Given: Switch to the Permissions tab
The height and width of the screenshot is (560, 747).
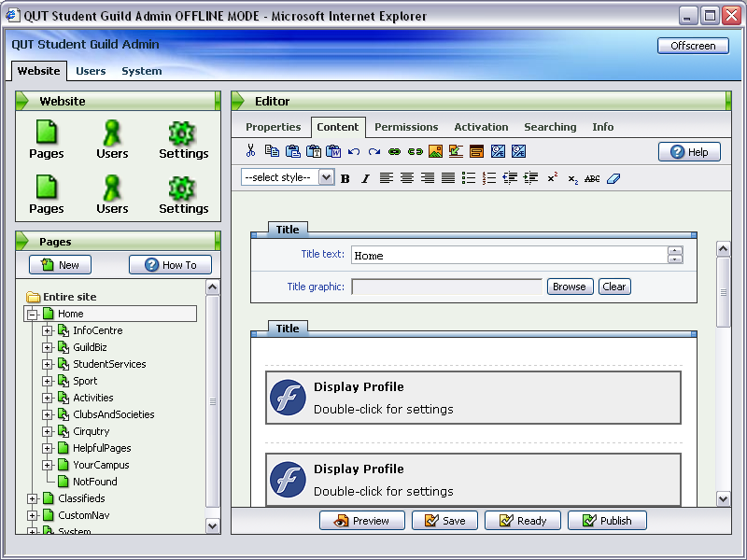Looking at the screenshot, I should point(406,127).
